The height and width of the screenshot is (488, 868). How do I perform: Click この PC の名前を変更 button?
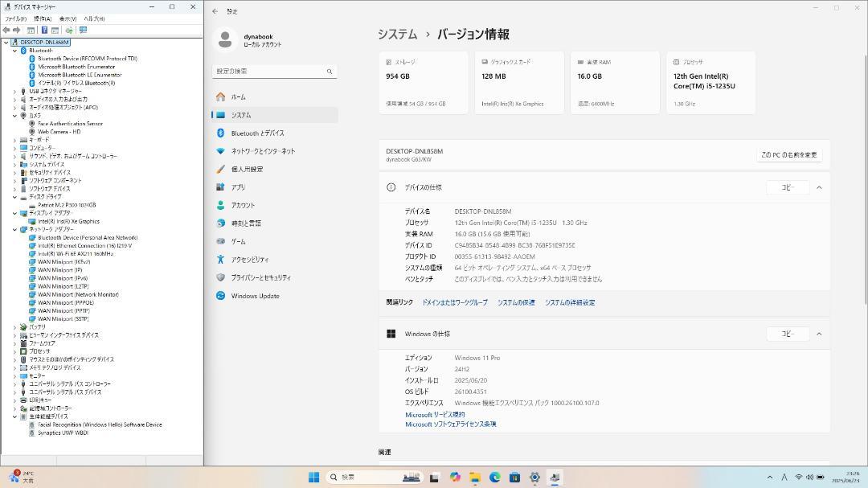(789, 155)
